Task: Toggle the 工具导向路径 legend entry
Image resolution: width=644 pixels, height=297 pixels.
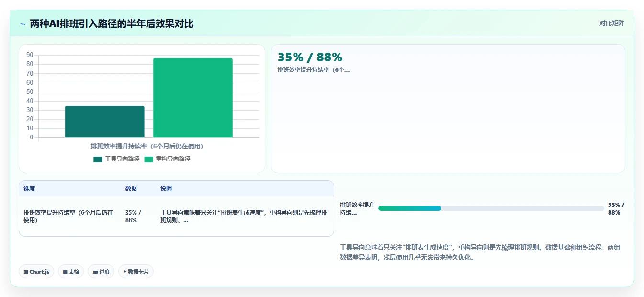Action: pos(116,159)
